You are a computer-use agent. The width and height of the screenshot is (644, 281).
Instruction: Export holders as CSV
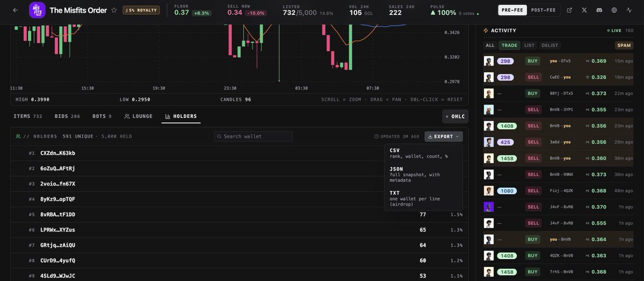(423, 153)
